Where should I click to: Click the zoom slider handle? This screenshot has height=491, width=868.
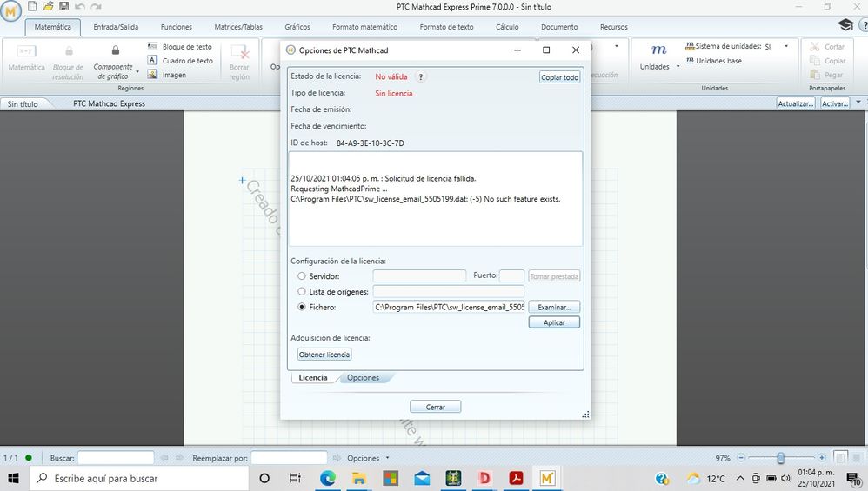point(781,458)
